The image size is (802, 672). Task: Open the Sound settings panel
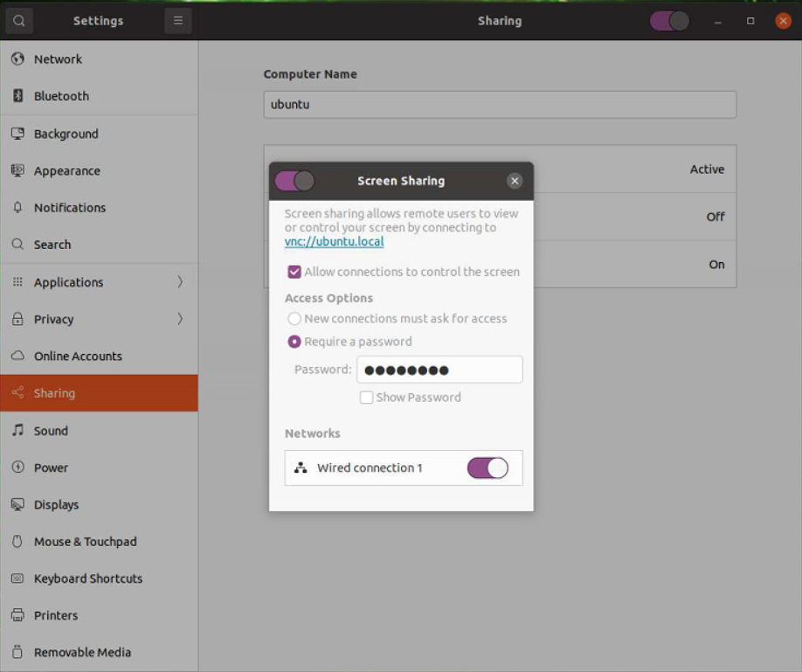click(100, 431)
